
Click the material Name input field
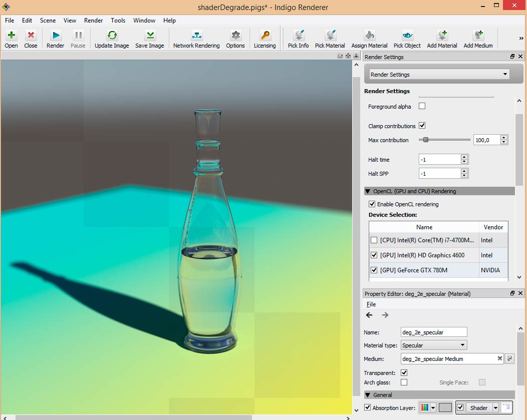[434, 332]
